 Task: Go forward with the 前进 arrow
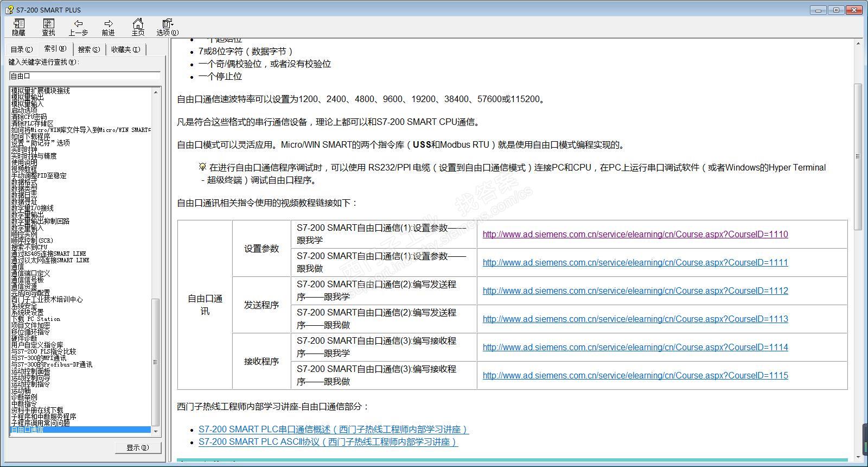coord(108,28)
